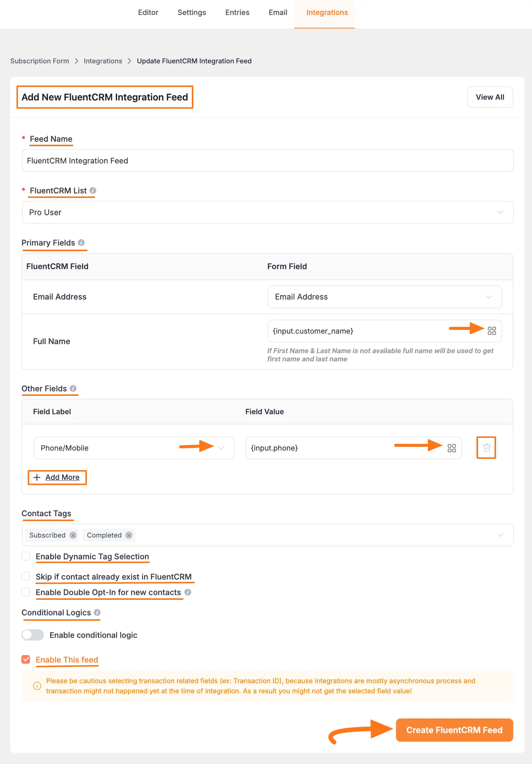The height and width of the screenshot is (764, 532).
Task: Click the info icon beside Other Fields
Action: tap(73, 388)
